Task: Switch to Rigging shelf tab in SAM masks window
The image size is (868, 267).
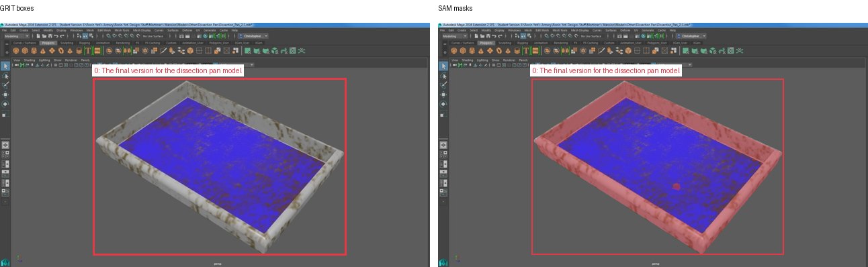Action: tap(522, 43)
